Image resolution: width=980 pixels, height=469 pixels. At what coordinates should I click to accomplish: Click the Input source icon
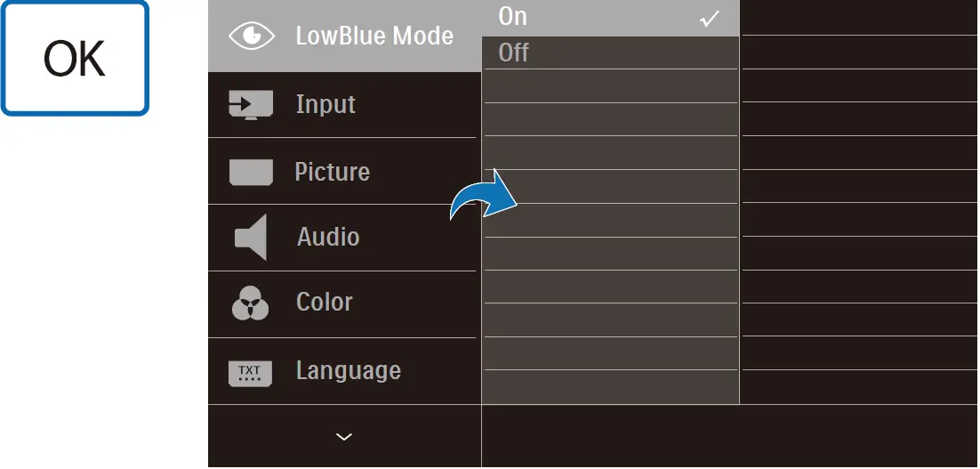(251, 104)
